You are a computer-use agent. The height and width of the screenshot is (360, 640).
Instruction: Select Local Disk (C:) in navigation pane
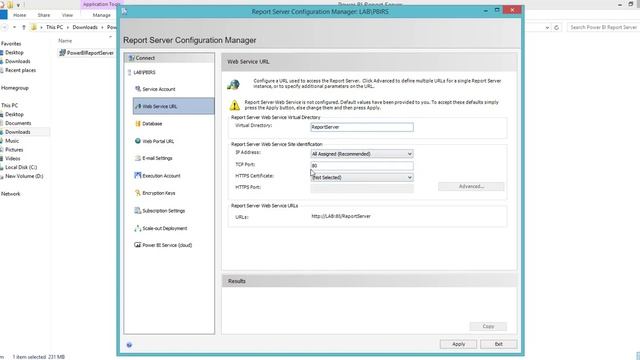[21, 167]
